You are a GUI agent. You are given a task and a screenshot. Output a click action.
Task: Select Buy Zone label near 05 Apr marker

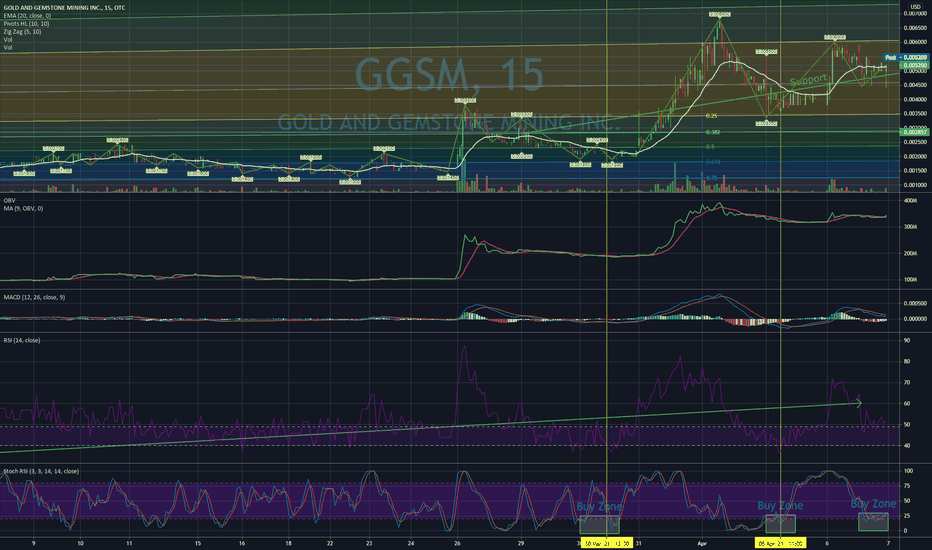coord(780,506)
